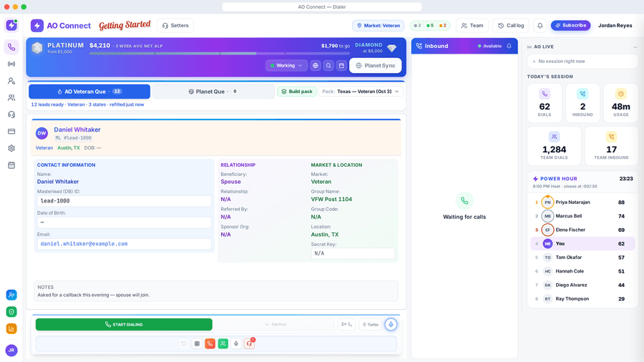This screenshot has width=644, height=362.
Task: Click the 17 Team Inbound stat card
Action: pyautogui.click(x=611, y=146)
